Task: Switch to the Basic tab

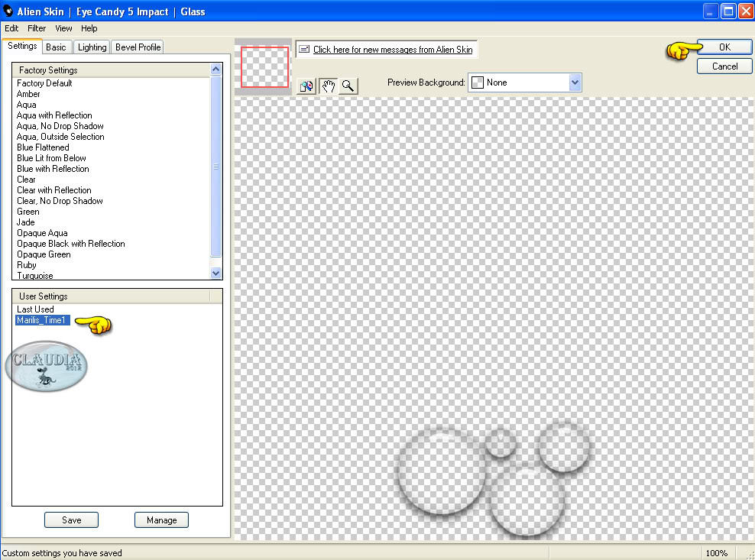Action: coord(56,47)
